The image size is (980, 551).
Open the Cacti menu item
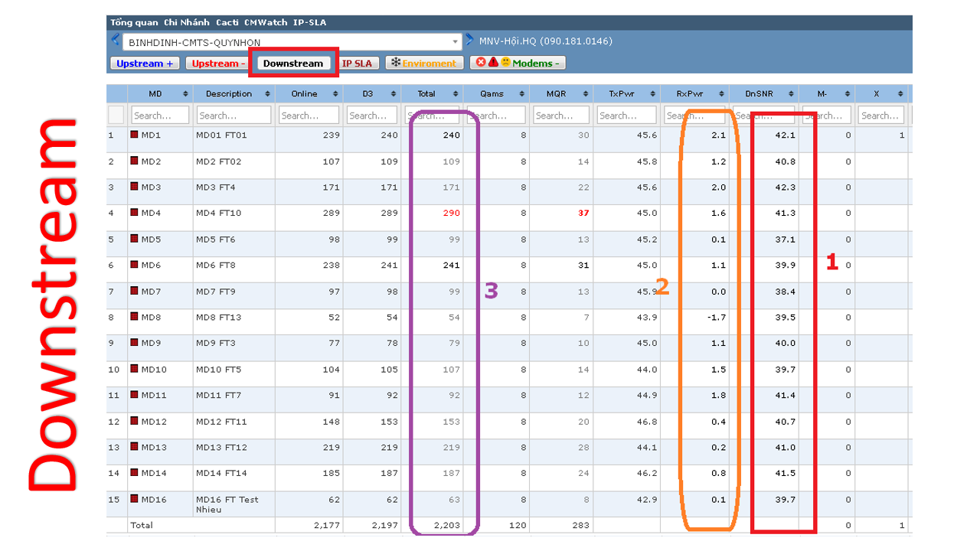(227, 22)
